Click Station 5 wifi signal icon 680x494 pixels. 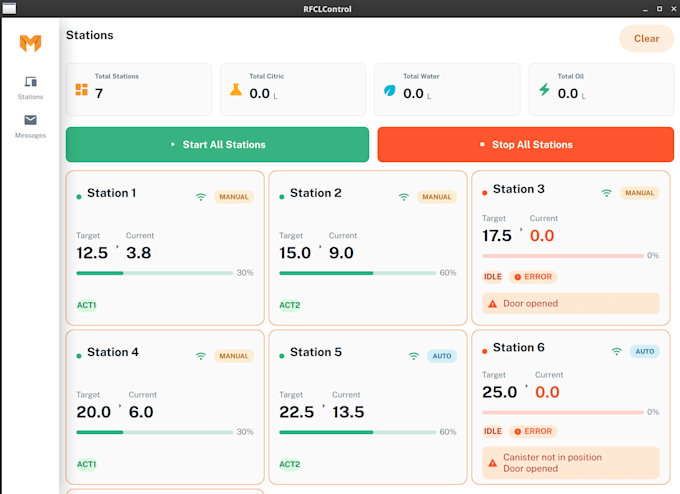[414, 356]
